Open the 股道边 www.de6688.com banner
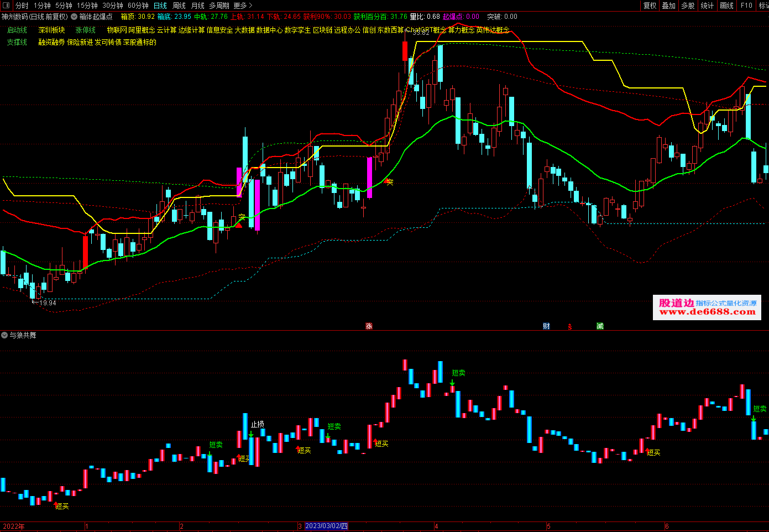 707,307
